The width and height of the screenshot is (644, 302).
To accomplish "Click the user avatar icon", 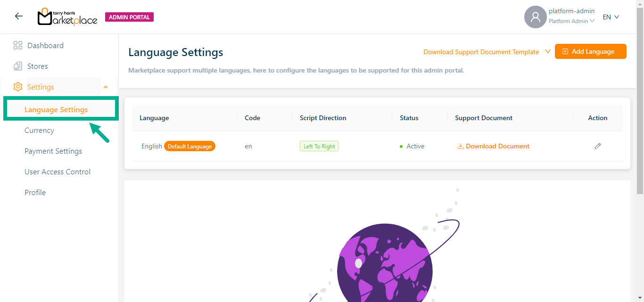I will [535, 17].
